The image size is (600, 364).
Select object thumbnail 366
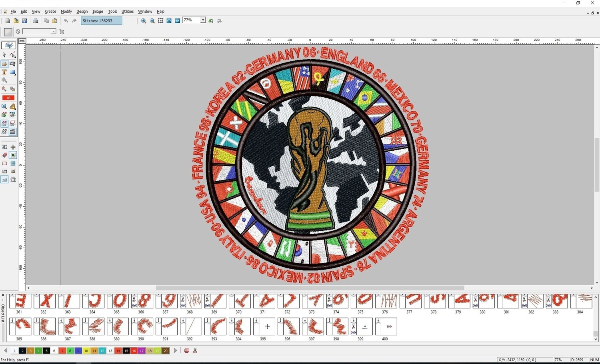142,301
